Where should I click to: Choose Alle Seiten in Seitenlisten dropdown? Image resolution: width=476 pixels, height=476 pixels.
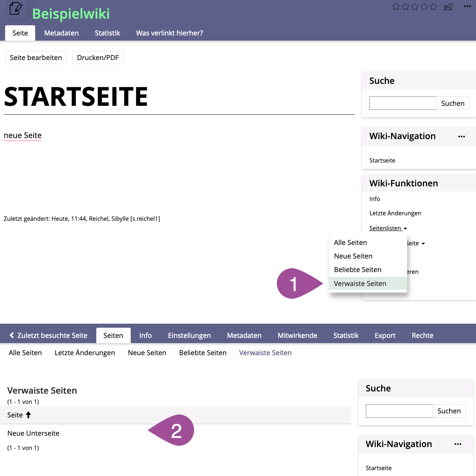click(350, 242)
